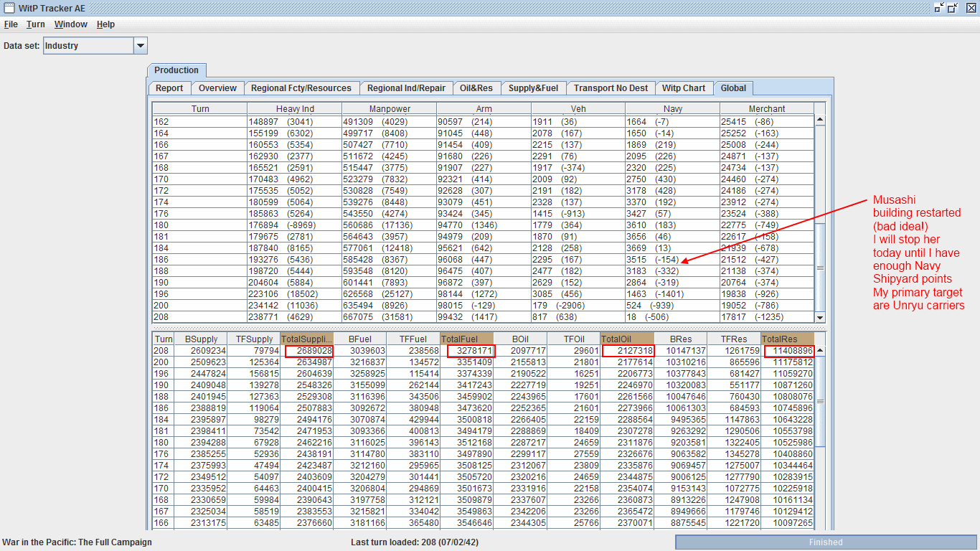Screen dimensions: 980x551
Task: Open the Turn menu
Action: [x=35, y=24]
